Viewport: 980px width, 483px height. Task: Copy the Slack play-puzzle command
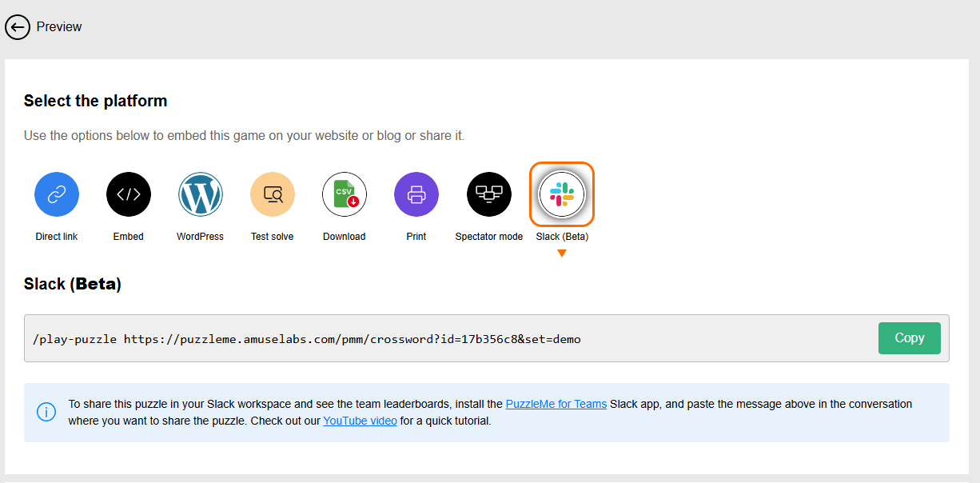point(910,338)
